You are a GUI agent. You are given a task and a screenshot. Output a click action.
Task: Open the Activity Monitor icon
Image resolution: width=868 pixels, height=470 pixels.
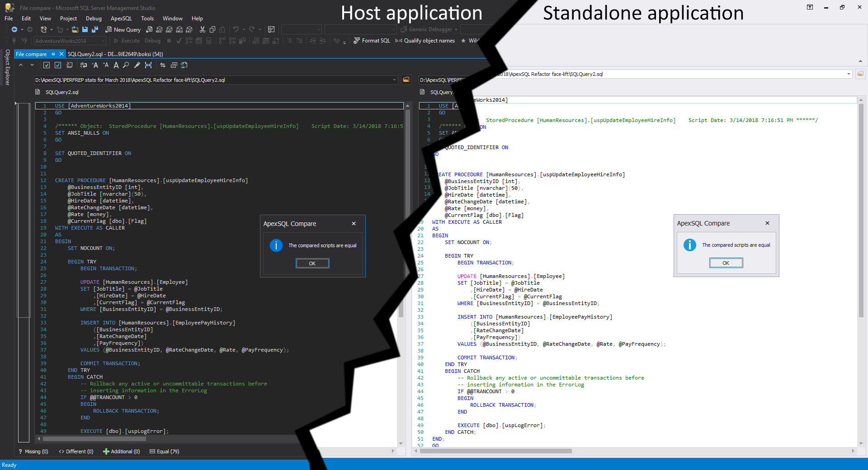click(271, 29)
